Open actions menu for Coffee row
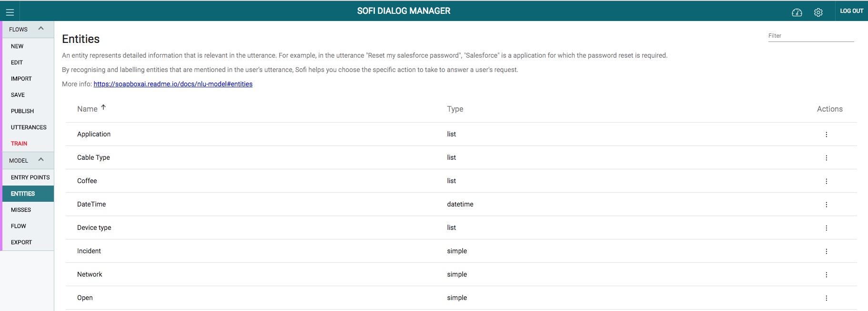 pyautogui.click(x=826, y=181)
